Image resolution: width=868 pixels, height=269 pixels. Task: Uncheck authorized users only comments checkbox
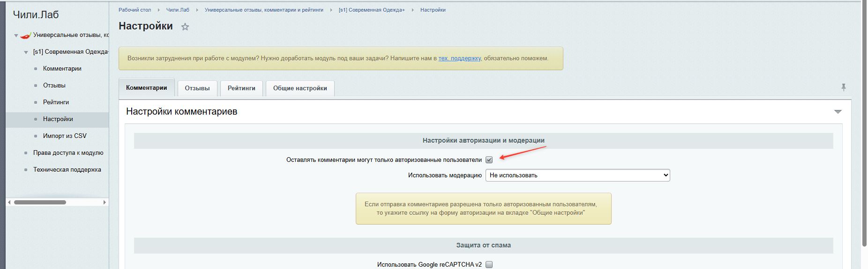489,160
